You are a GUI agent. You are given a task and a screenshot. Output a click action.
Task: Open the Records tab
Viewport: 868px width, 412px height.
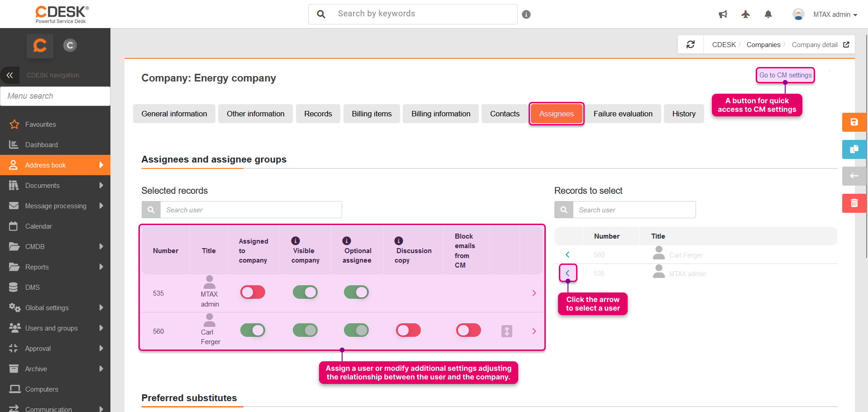318,114
